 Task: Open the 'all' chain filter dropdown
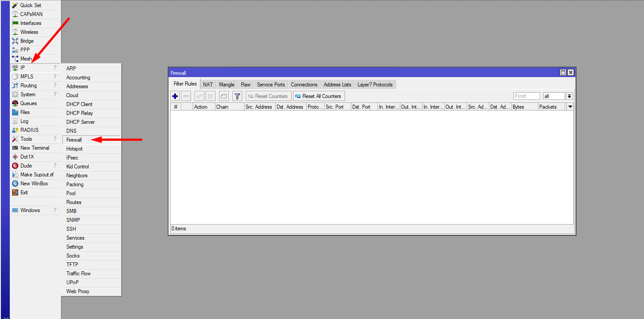569,96
